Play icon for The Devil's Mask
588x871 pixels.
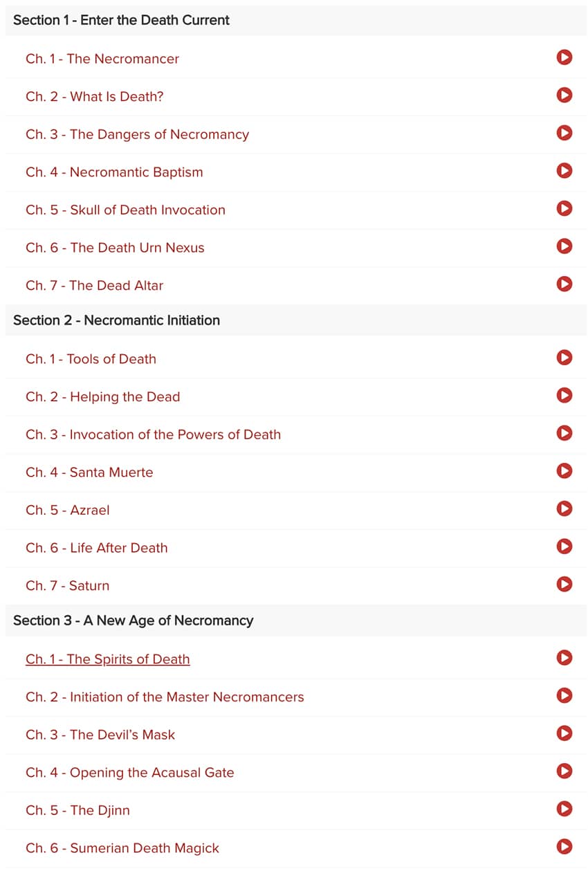coord(564,733)
